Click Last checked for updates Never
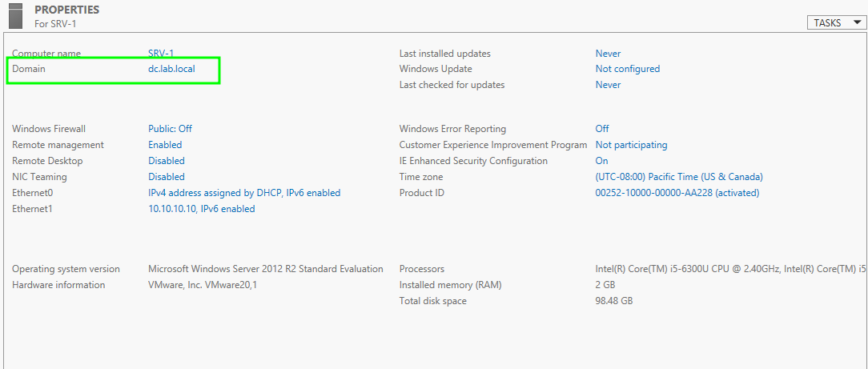Viewport: 868px width, 369px height. point(608,85)
